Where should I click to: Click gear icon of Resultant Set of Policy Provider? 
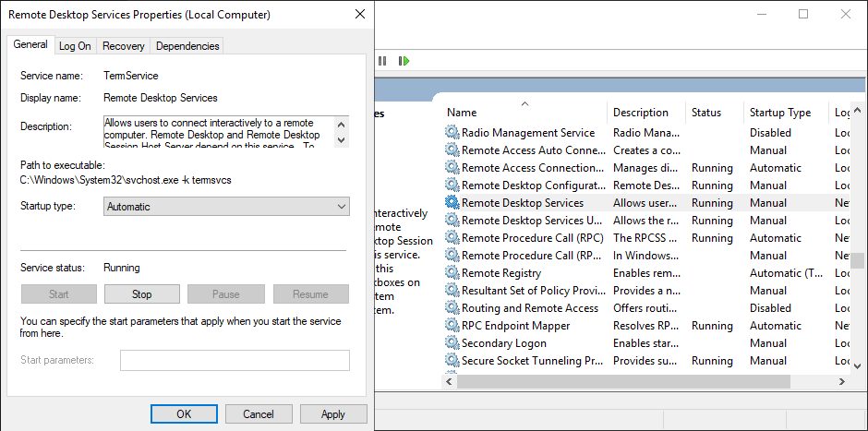(x=452, y=291)
